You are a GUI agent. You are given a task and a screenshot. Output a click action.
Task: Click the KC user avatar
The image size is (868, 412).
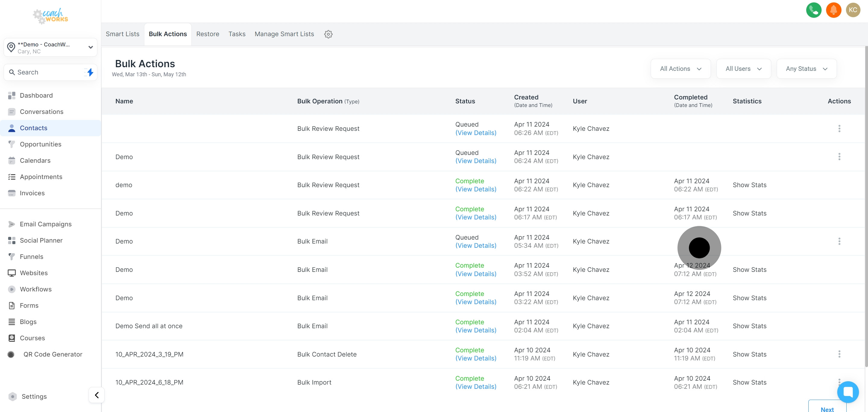(x=853, y=10)
